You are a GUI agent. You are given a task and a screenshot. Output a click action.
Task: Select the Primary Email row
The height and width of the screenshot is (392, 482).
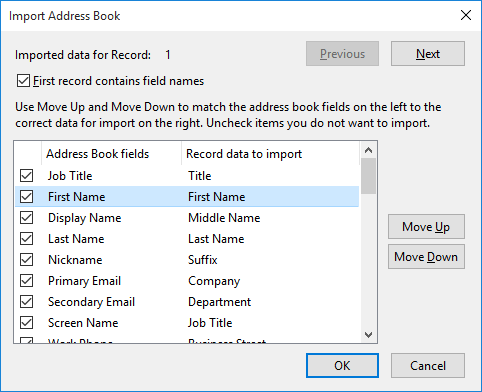pyautogui.click(x=187, y=281)
